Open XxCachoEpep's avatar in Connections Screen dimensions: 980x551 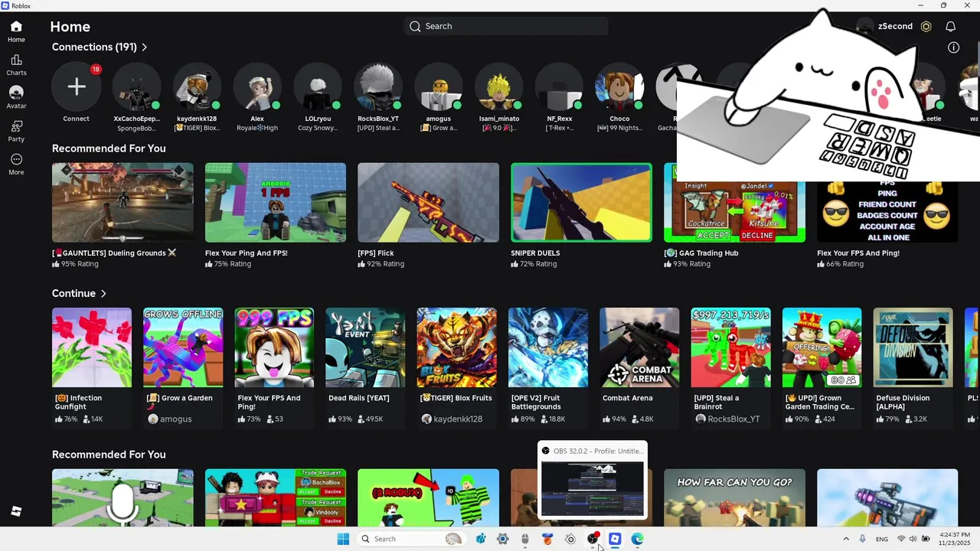point(136,86)
